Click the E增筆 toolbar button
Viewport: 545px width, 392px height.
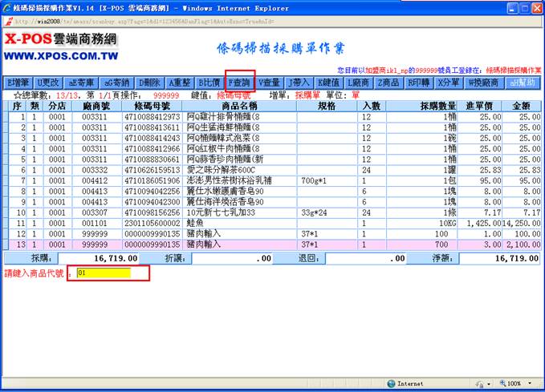coord(18,83)
